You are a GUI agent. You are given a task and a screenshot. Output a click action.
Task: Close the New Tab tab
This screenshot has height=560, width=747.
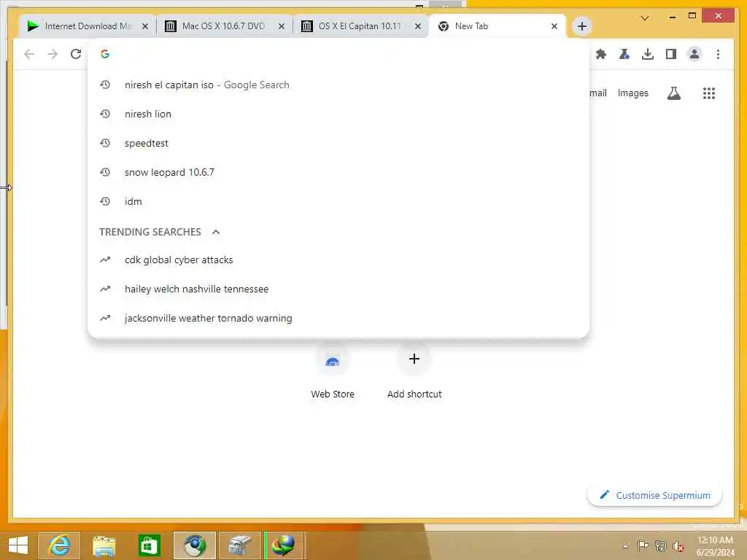coord(554,26)
